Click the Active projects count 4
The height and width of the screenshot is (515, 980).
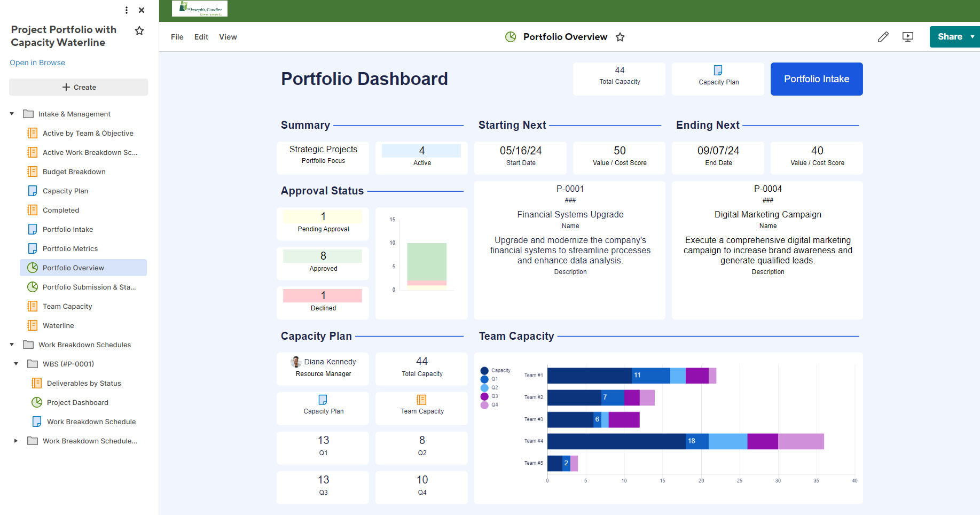[x=421, y=151]
